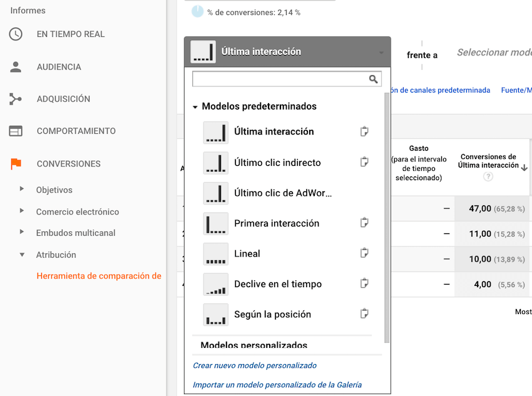The image size is (532, 396).
Task: Open the Conversiones reports section
Action: click(69, 164)
